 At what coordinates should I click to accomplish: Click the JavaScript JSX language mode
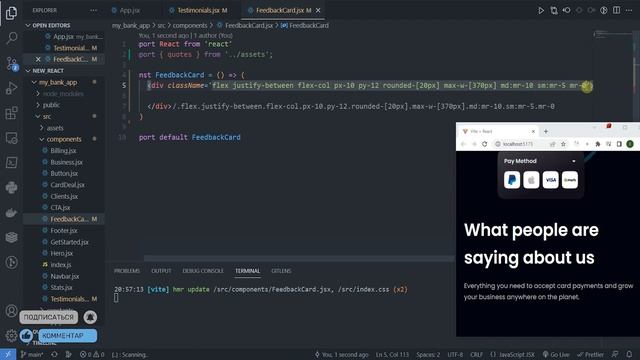point(512,354)
